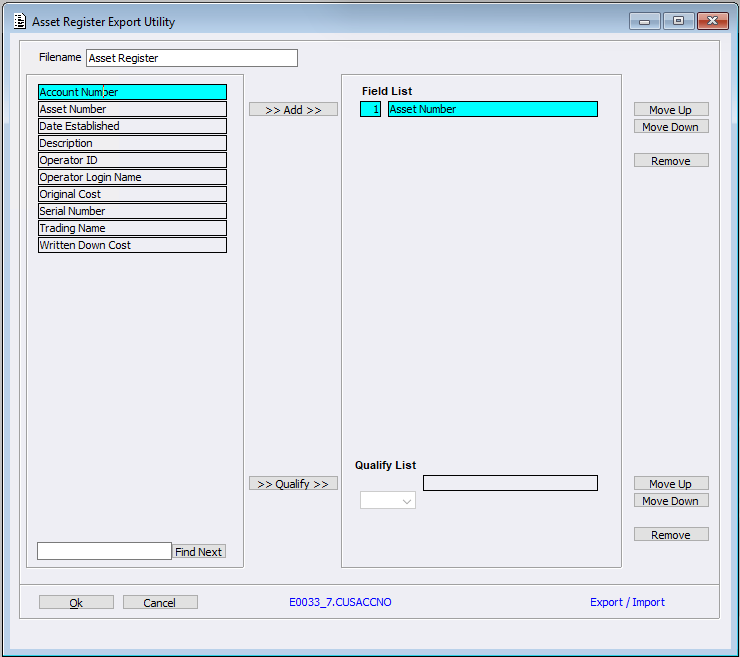Remove entry from Qualify List
The image size is (740, 657).
pyautogui.click(x=670, y=535)
